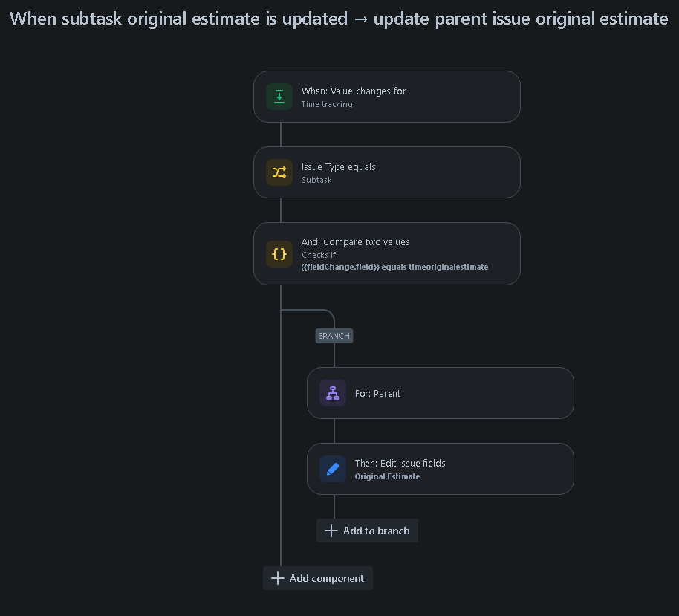Click the rule title about subtask original estimate

tap(339, 19)
